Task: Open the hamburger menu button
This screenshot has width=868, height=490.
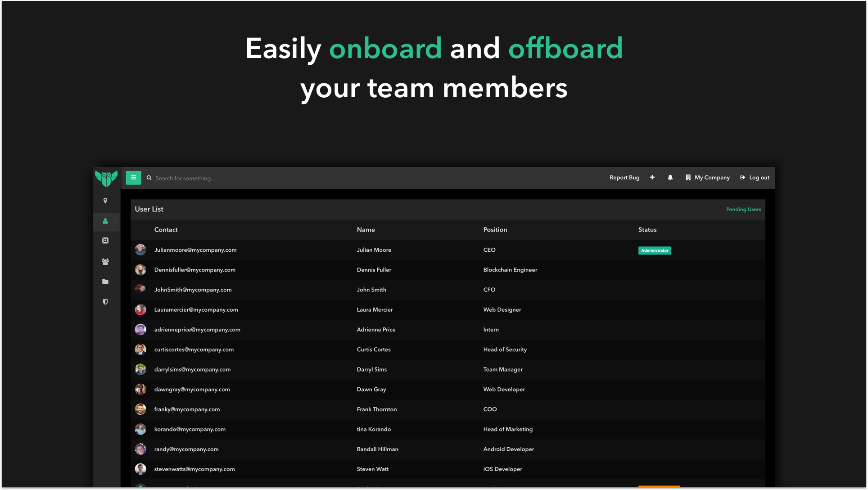Action: pyautogui.click(x=133, y=177)
